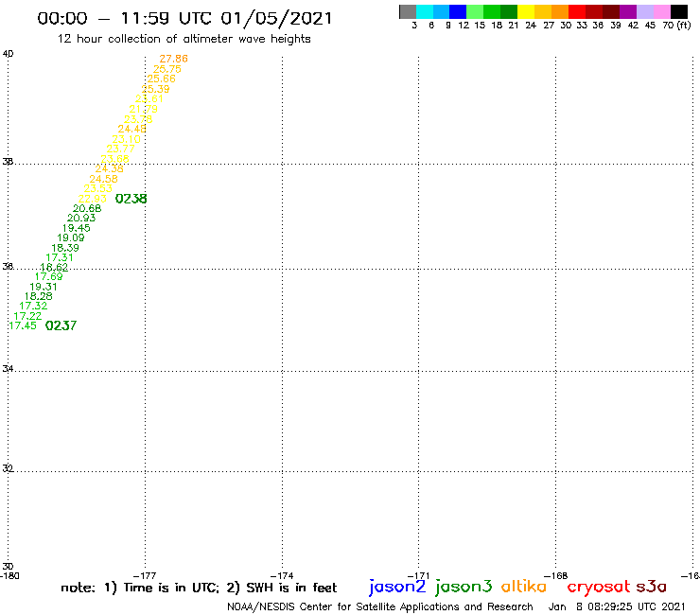
Task: Click the 19.45 wave height value
Action: click(77, 228)
